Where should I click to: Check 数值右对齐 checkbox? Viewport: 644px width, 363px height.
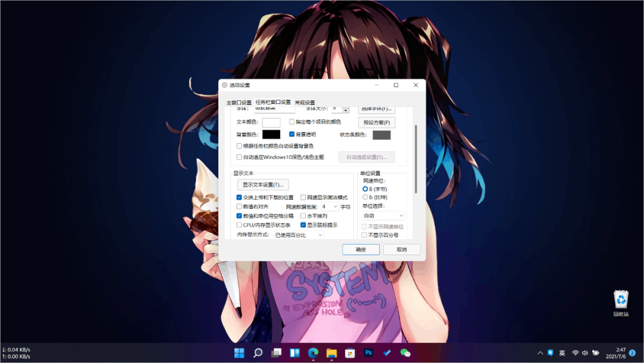(239, 207)
